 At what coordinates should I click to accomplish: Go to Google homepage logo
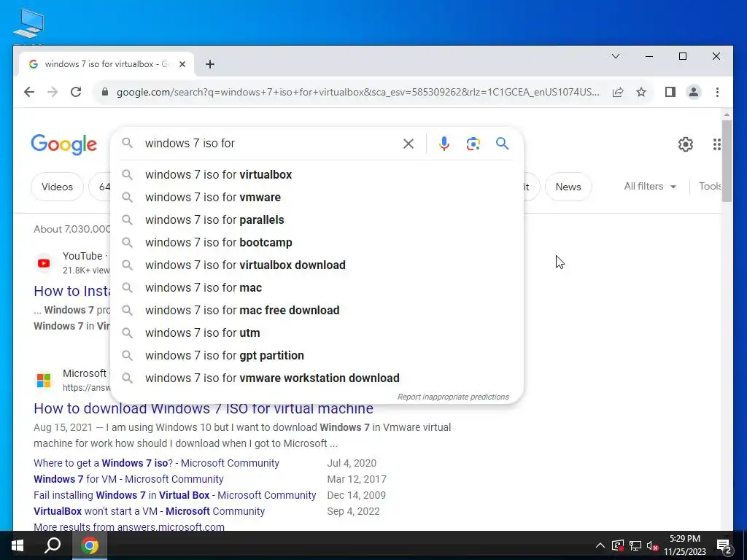click(64, 144)
